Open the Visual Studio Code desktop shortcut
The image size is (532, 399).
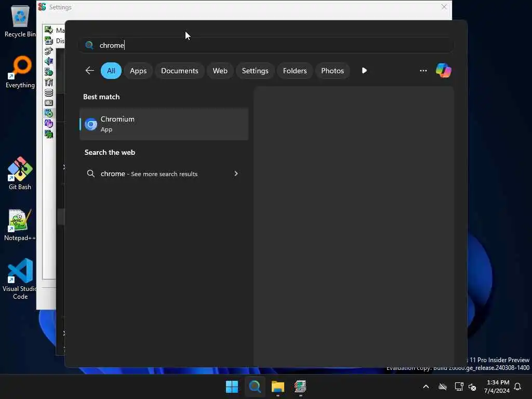pos(20,279)
